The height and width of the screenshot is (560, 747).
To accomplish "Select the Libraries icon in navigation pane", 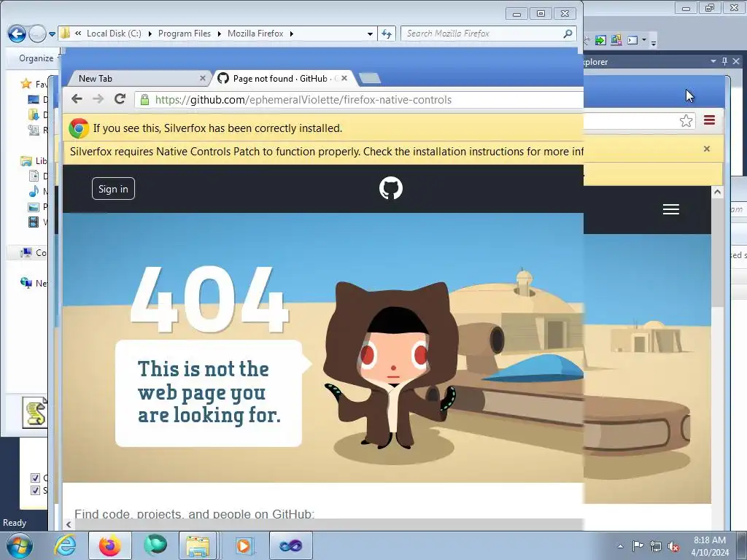I will 26,161.
